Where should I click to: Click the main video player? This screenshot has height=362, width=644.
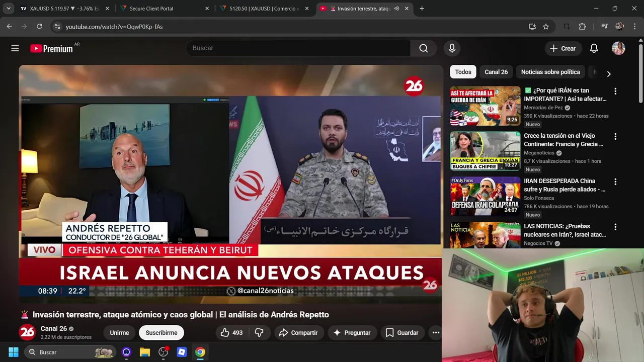click(x=230, y=184)
